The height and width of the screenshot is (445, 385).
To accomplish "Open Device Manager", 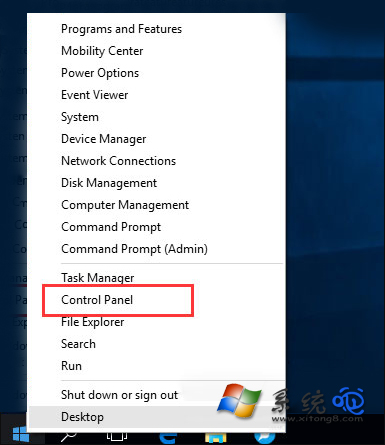I will point(156,139).
